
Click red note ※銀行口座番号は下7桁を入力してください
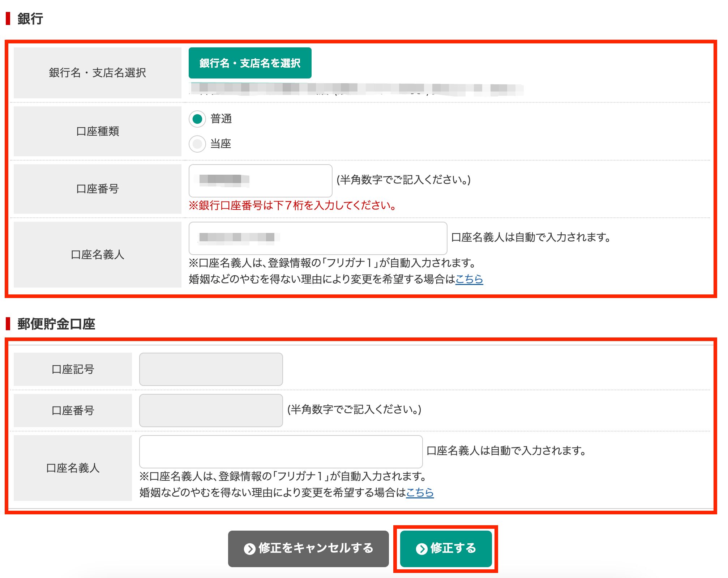292,205
